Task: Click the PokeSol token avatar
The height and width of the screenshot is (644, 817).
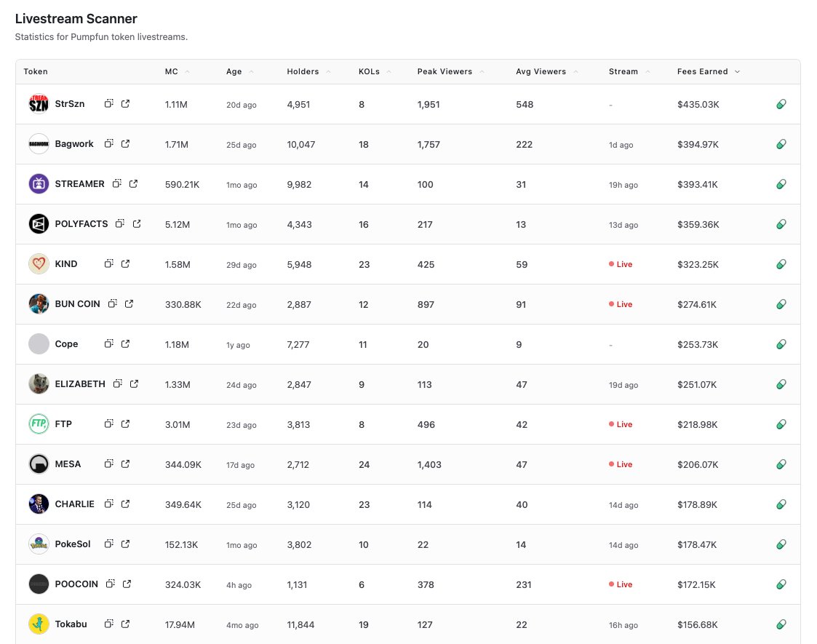Action: [x=39, y=544]
